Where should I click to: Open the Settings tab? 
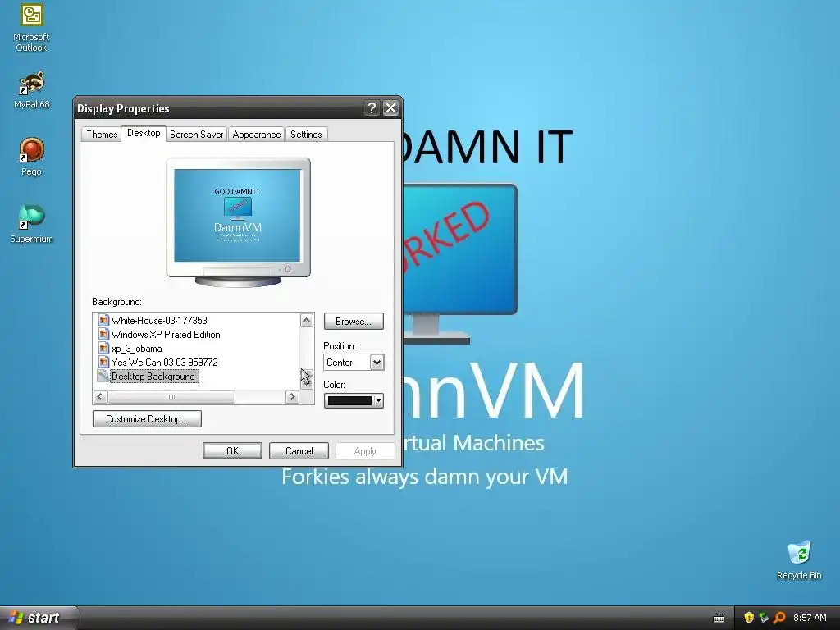(x=306, y=135)
